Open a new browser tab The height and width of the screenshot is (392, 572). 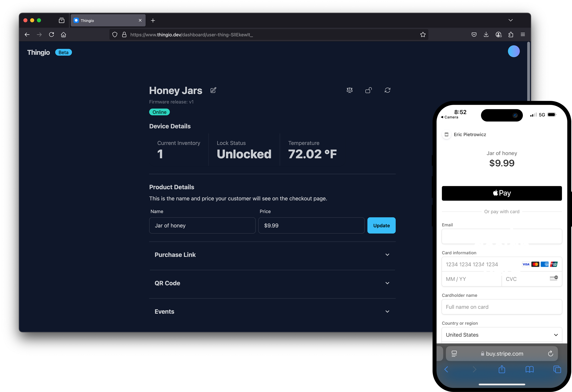click(x=153, y=20)
